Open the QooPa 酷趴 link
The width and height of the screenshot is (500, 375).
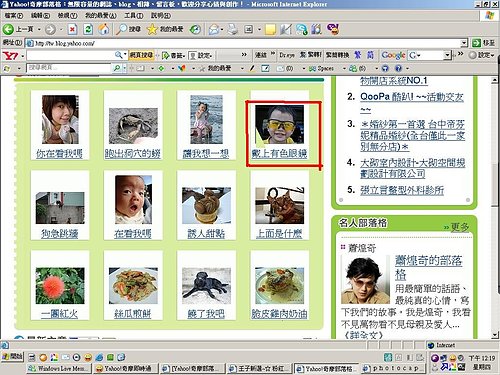(x=412, y=97)
